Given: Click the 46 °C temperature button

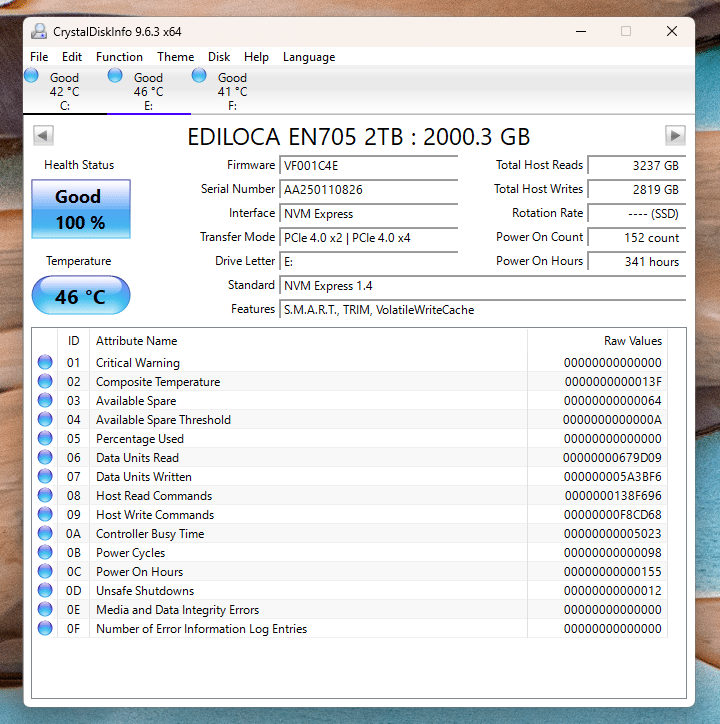Looking at the screenshot, I should pyautogui.click(x=81, y=296).
